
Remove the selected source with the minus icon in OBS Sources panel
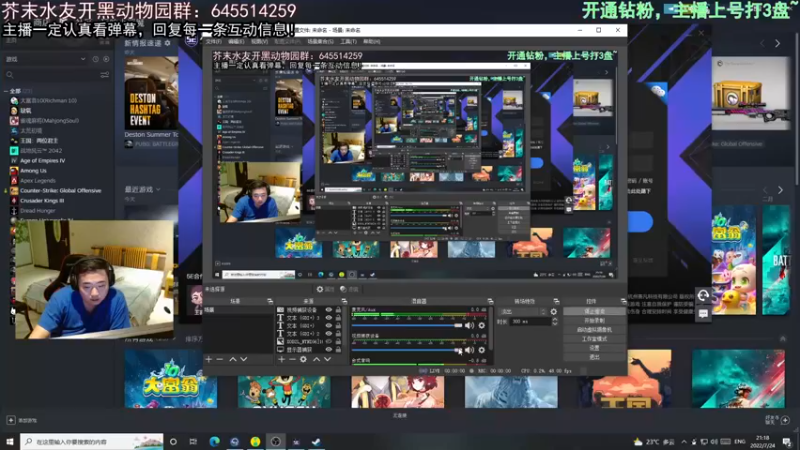pos(292,359)
